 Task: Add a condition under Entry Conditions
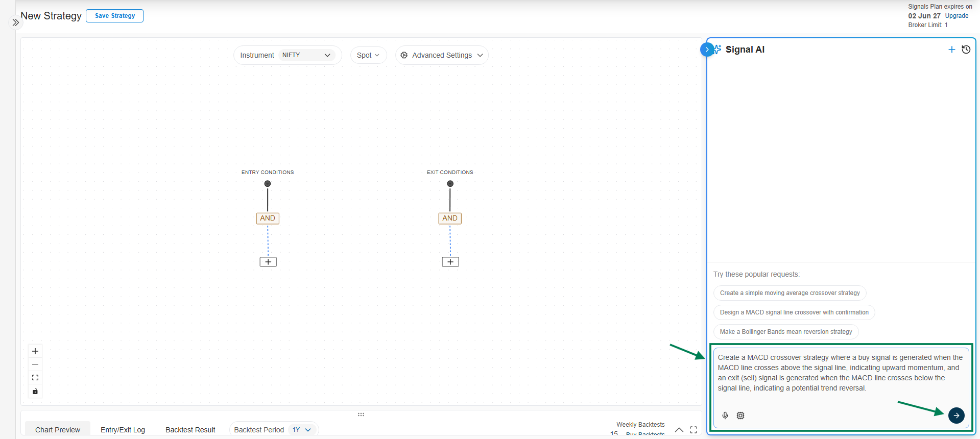tap(268, 262)
